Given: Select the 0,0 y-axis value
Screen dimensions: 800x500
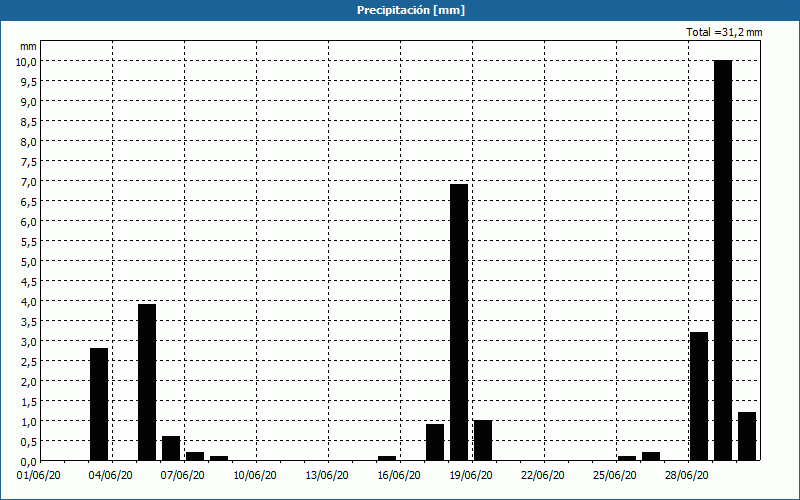Looking at the screenshot, I should pos(29,462).
